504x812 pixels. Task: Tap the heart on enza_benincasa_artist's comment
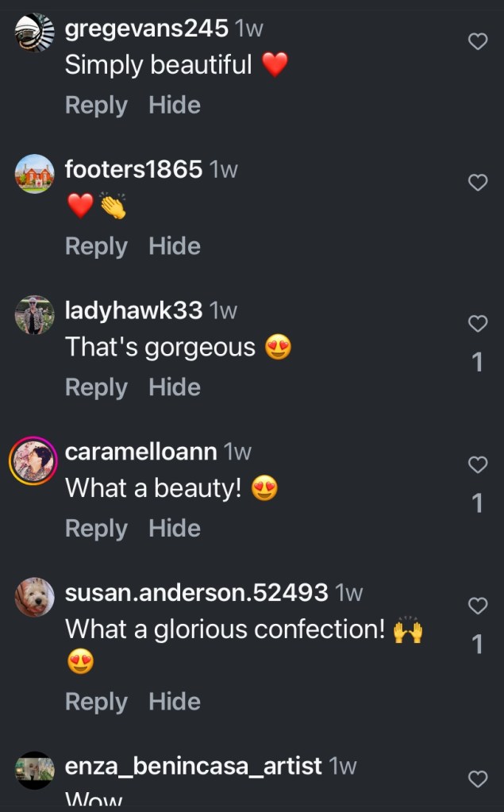(x=477, y=779)
